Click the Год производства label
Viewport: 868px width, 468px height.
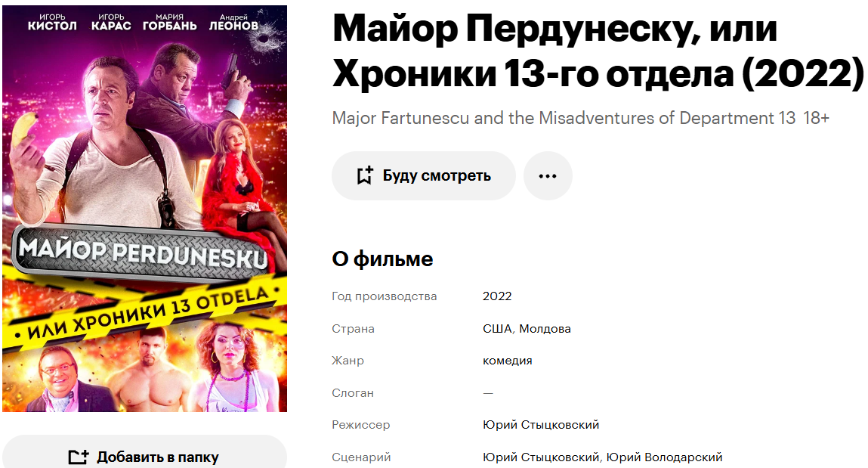point(385,296)
